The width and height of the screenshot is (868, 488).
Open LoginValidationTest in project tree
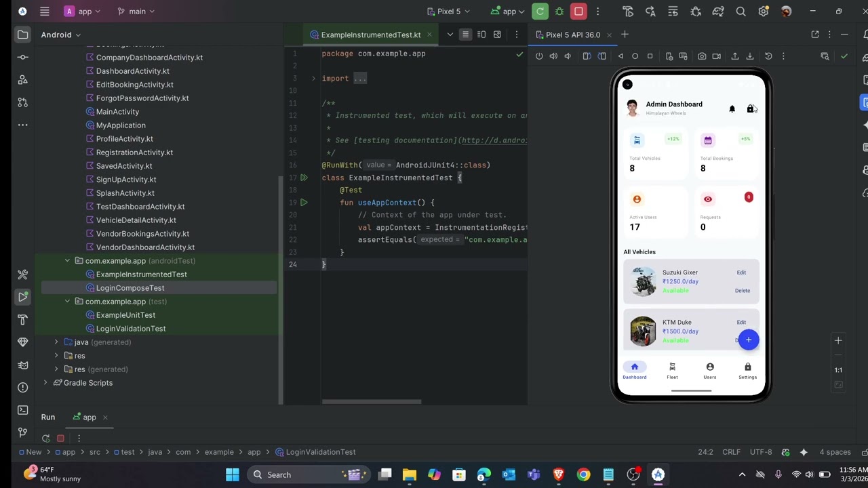(x=131, y=329)
